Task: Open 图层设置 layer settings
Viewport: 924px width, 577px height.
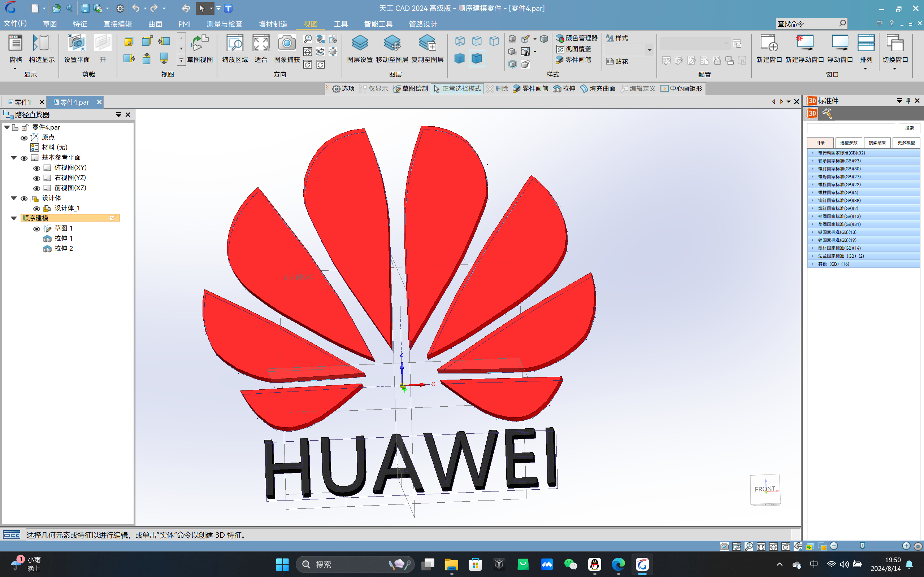Action: pyautogui.click(x=360, y=48)
